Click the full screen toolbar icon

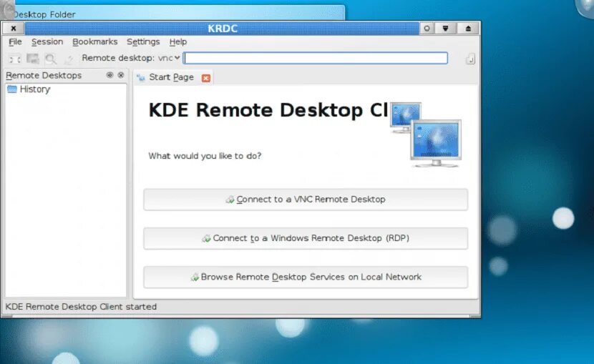pyautogui.click(x=15, y=59)
